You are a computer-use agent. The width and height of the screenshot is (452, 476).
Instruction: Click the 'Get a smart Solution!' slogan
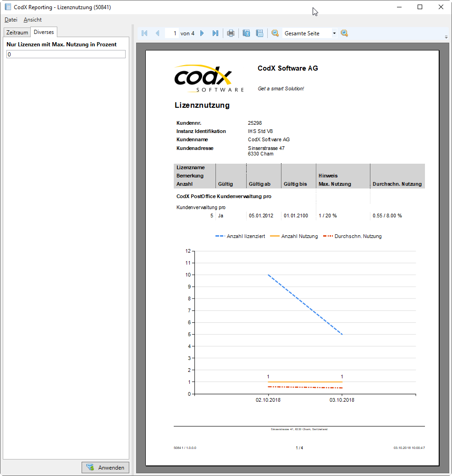point(281,89)
